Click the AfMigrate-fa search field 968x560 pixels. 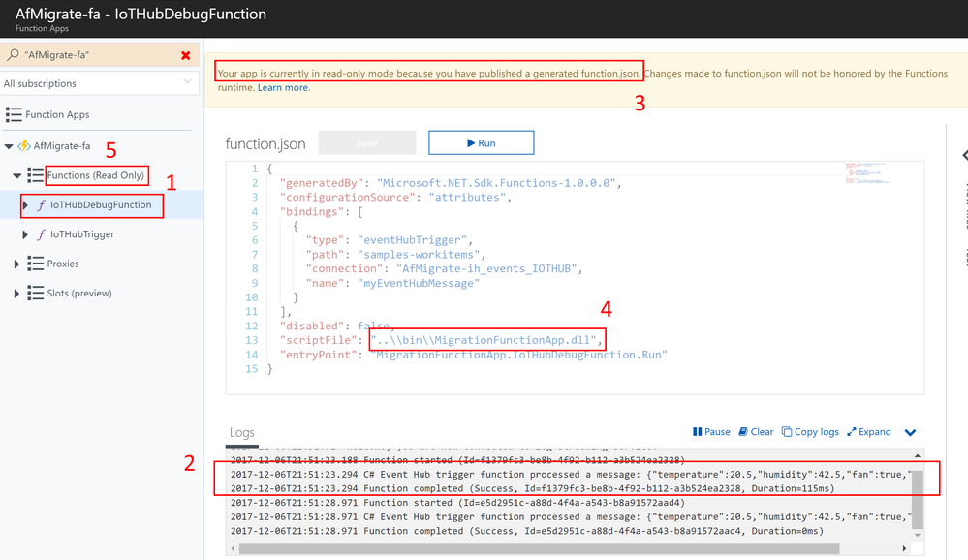click(x=100, y=55)
